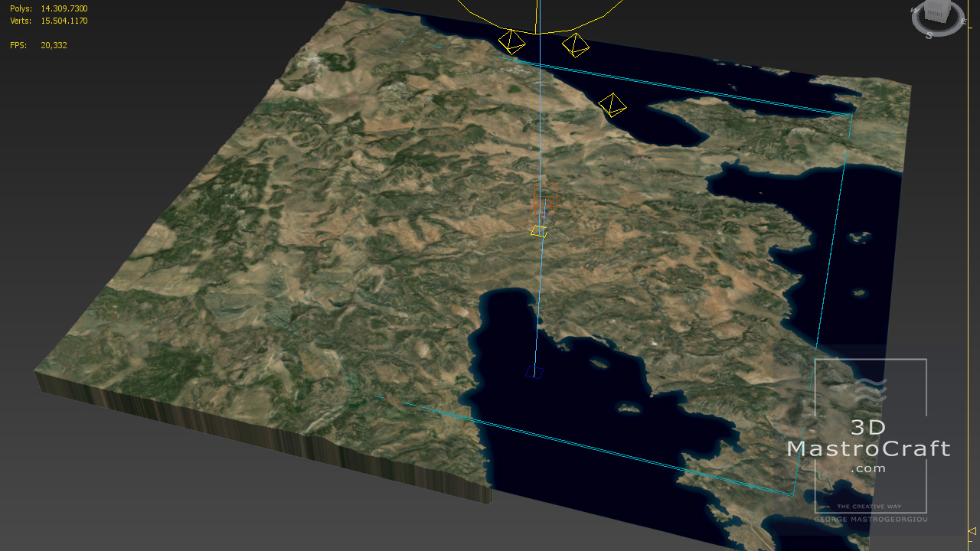Select the leftmost yellow light gizmo
The width and height of the screenshot is (980, 551).
pos(511,41)
